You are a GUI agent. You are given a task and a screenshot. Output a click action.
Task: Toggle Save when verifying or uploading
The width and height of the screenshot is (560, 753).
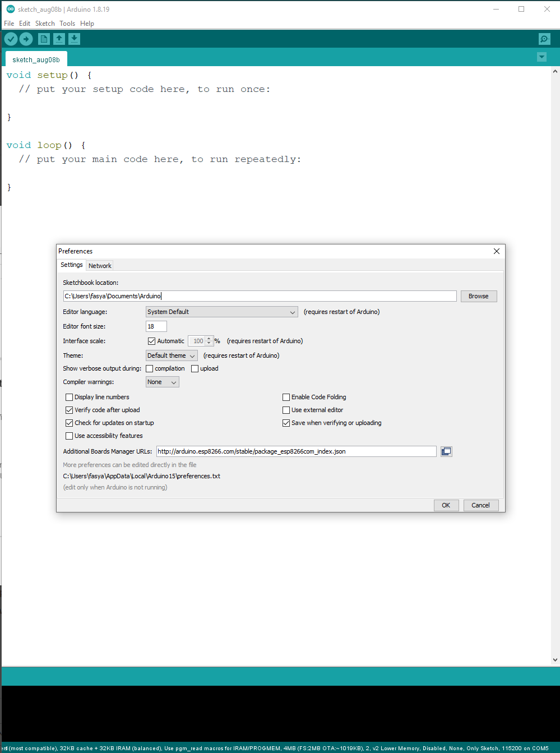pyautogui.click(x=286, y=423)
